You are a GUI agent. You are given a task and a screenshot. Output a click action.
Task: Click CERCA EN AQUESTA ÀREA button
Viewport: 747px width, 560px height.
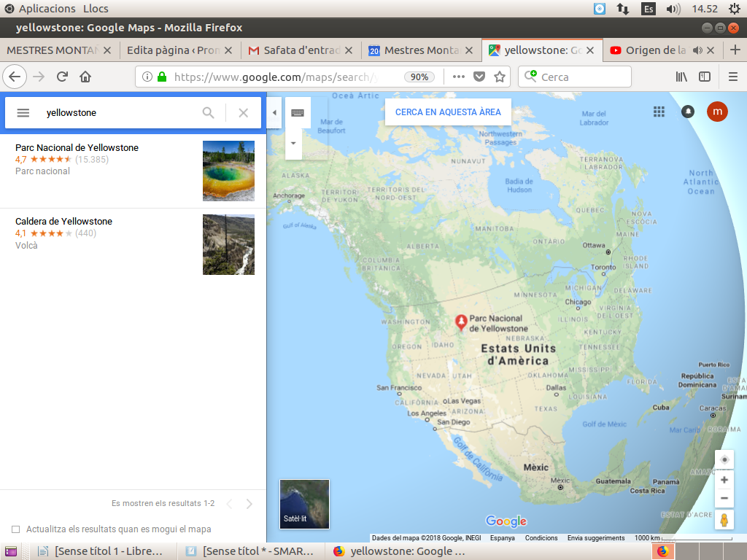pos(448,112)
